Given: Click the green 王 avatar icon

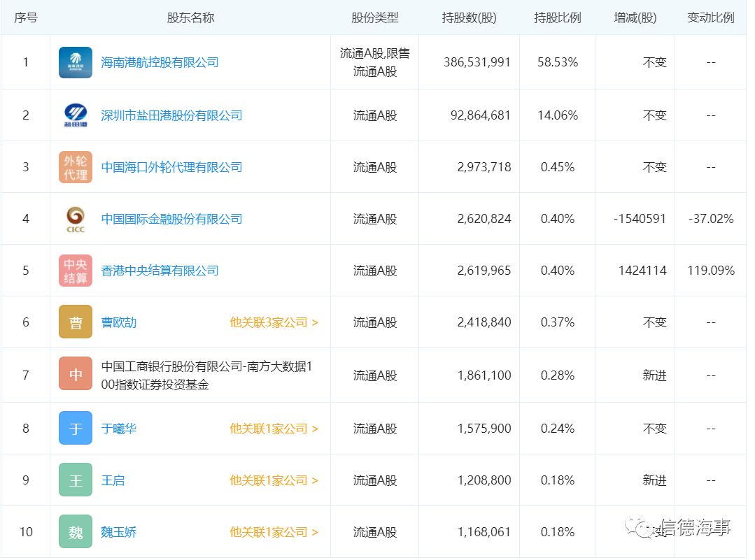Looking at the screenshot, I should [x=76, y=480].
